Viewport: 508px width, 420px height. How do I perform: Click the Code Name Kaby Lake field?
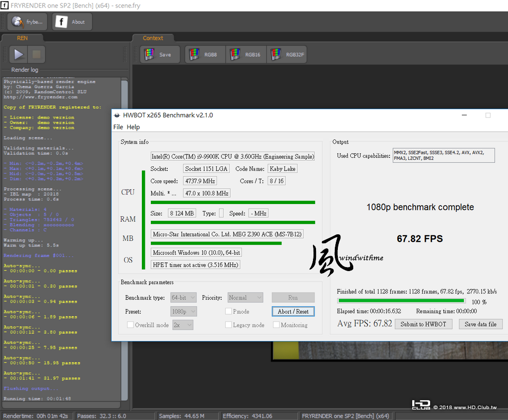(282, 169)
